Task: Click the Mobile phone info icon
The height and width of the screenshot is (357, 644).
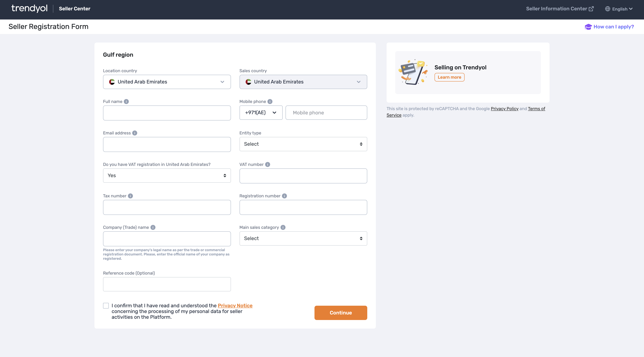Action: click(x=270, y=101)
